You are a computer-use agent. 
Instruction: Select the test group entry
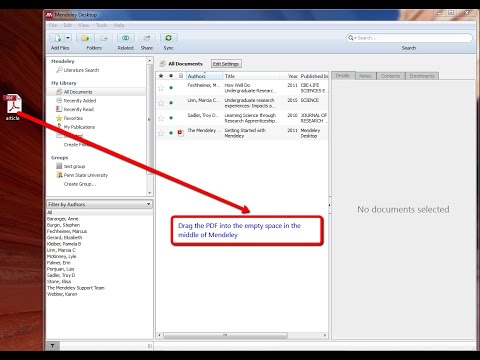tap(74, 166)
